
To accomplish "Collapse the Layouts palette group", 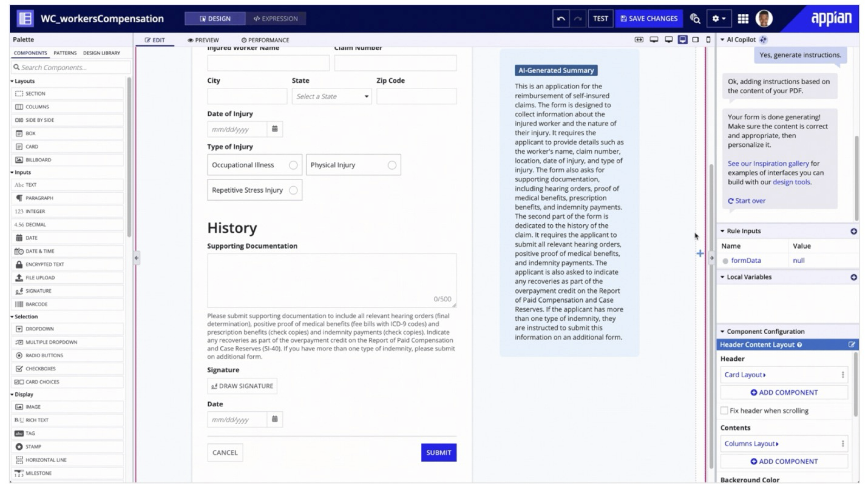I will [x=12, y=81].
